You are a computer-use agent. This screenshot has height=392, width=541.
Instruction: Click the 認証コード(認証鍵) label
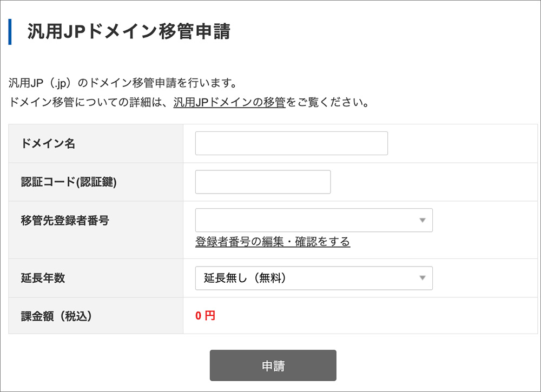point(69,182)
